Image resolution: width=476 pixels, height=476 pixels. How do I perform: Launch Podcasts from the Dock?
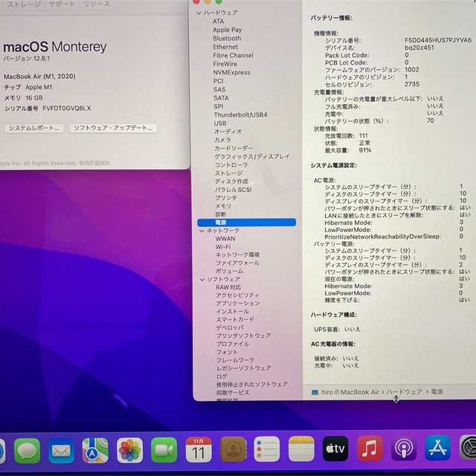tap(404, 448)
